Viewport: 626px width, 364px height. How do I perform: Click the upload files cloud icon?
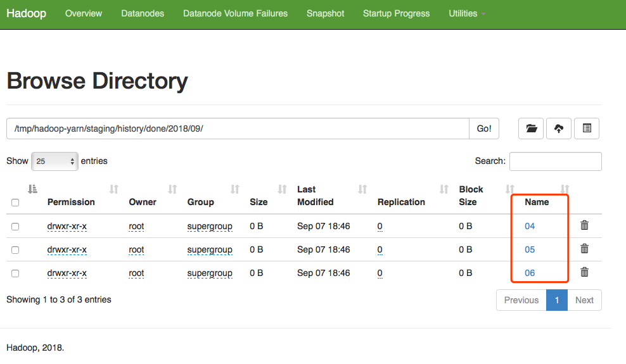(559, 129)
